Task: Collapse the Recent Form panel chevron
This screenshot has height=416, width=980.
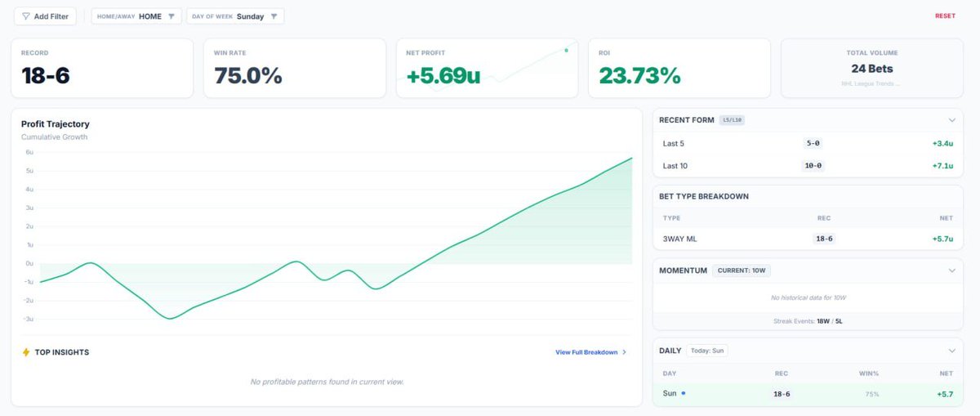Action: pos(951,120)
